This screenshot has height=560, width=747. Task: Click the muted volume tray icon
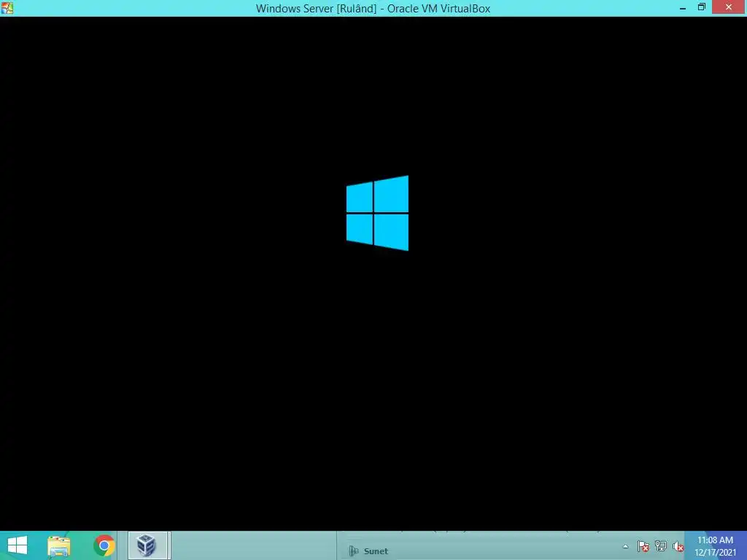(678, 546)
